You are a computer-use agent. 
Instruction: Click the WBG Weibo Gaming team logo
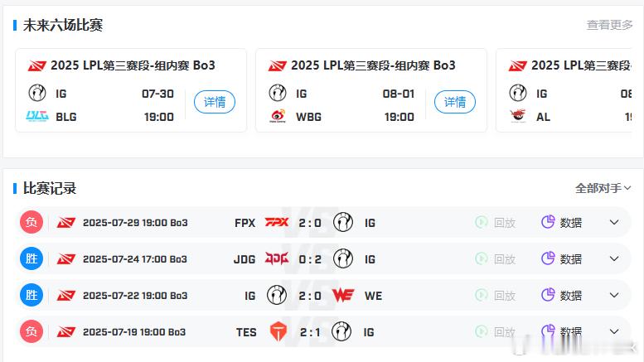point(278,116)
